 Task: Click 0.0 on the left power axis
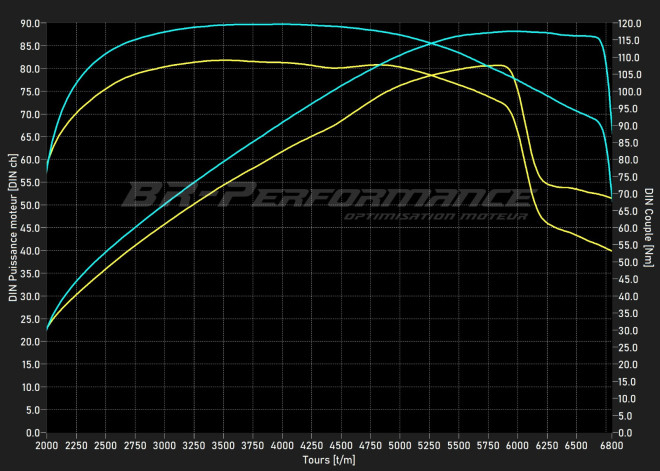33,433
